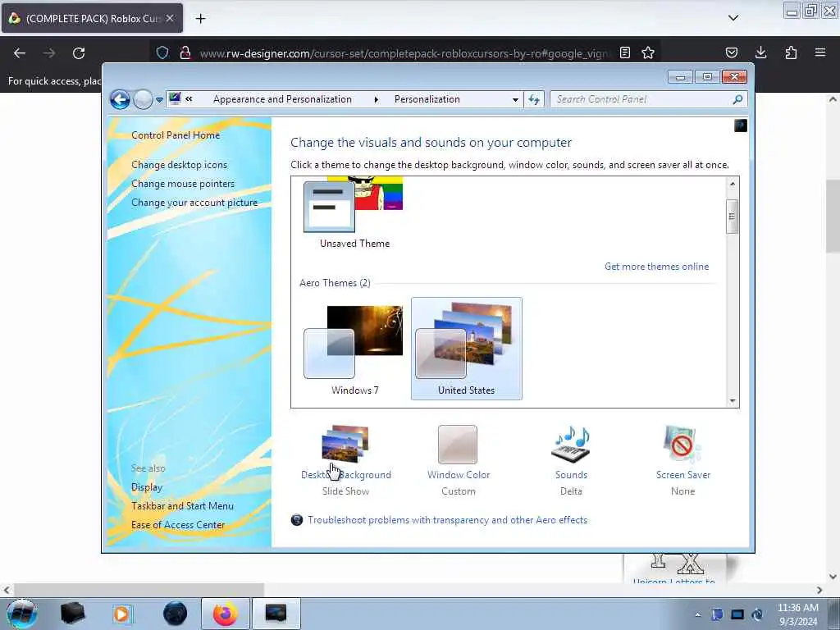Click Control Panel Home link
Screen dimensions: 840x630
pyautogui.click(x=176, y=135)
